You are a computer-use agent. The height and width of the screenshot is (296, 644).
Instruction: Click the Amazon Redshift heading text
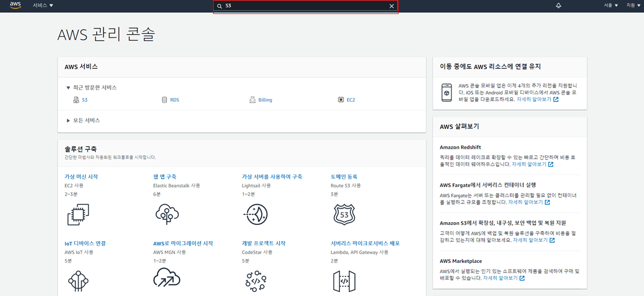[x=460, y=147]
